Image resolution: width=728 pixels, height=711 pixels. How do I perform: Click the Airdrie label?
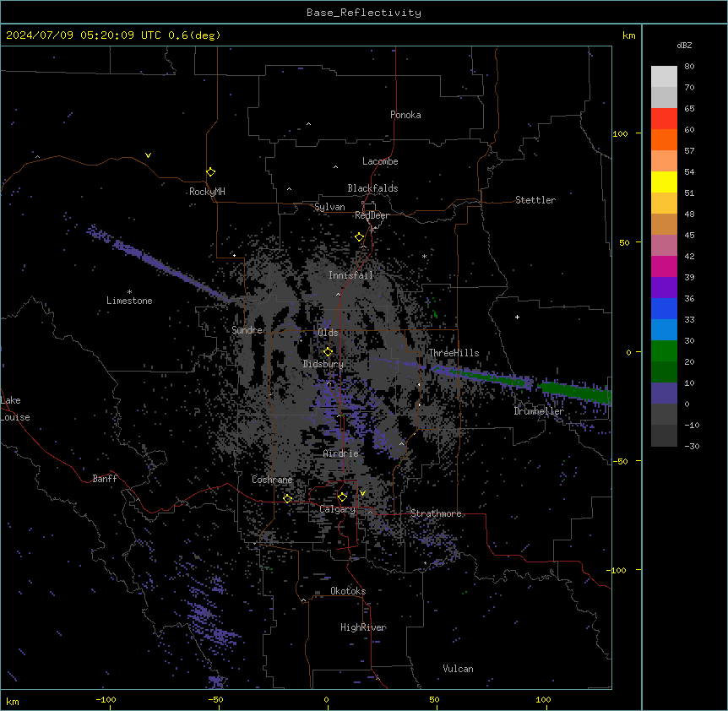[341, 453]
